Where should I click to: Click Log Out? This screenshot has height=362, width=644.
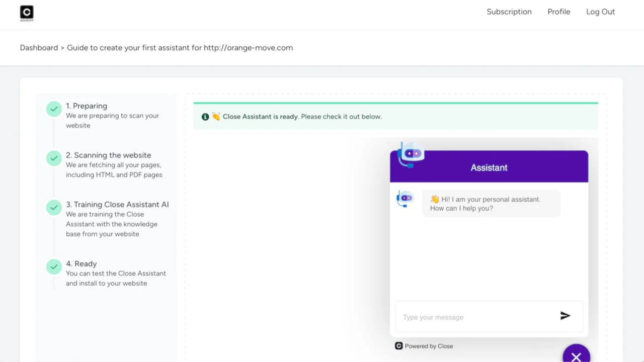(x=600, y=12)
